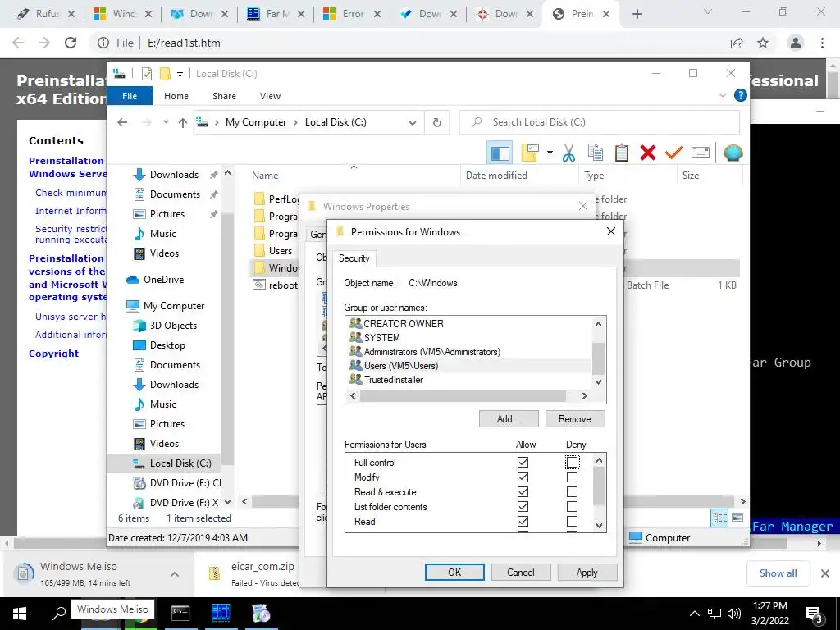Click the Add... button
Viewport: 840px width, 630px height.
pyautogui.click(x=509, y=419)
